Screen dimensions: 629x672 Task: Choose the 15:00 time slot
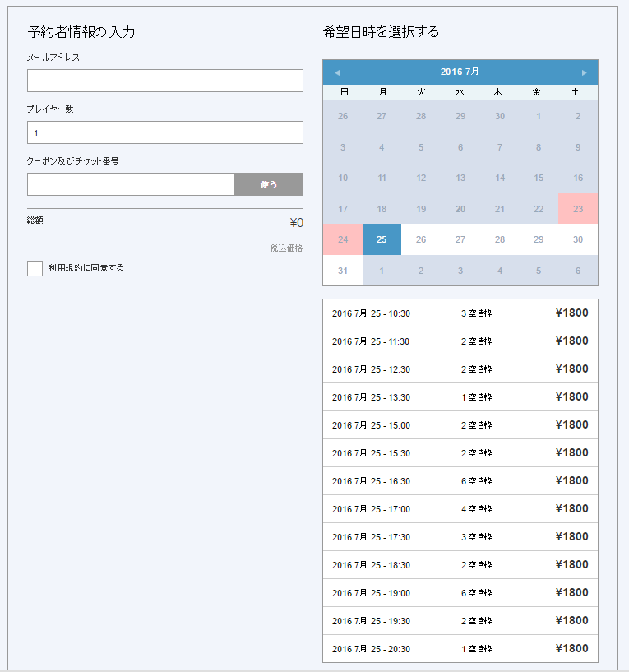tap(460, 425)
